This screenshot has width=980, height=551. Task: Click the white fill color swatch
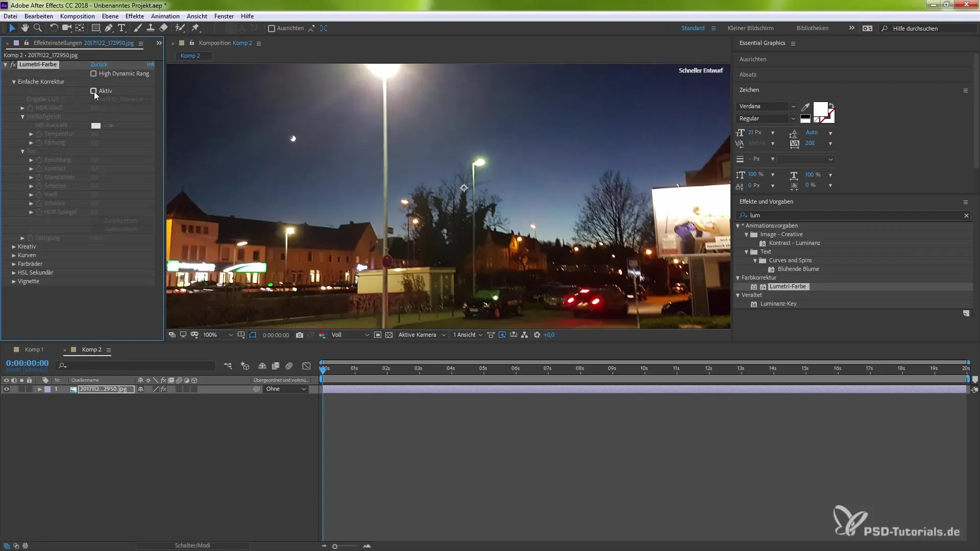point(820,109)
